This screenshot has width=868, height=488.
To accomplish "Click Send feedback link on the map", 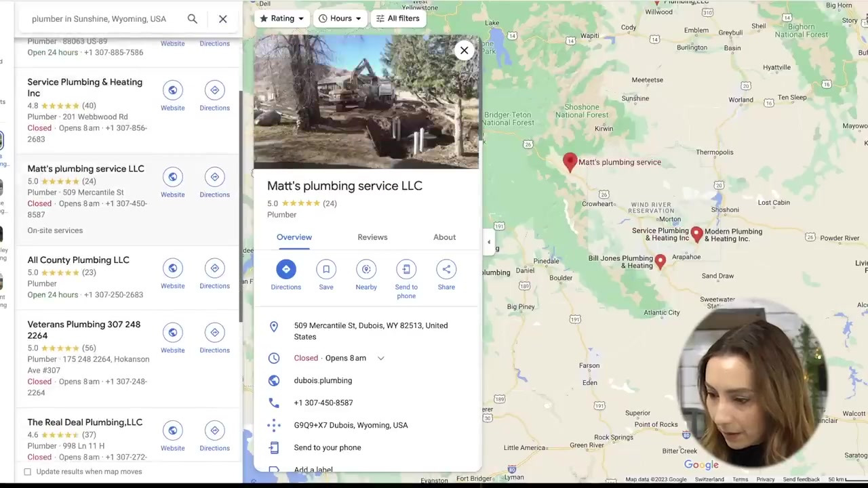I will (801, 480).
